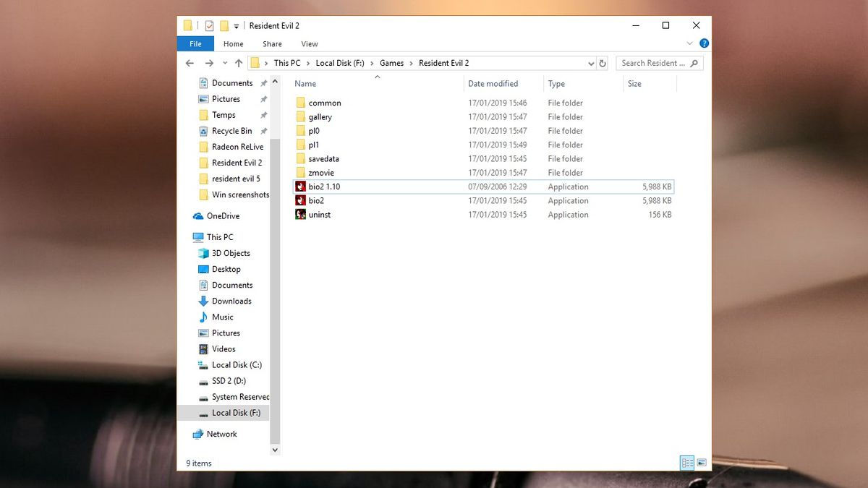Expand Local Disk (F:) breadcrumb arrow
The height and width of the screenshot is (488, 868).
pos(371,63)
